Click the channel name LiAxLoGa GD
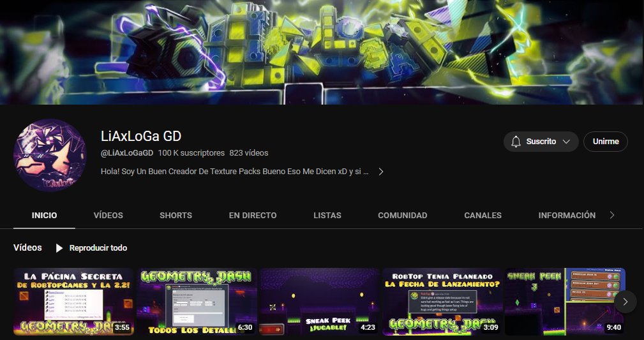 [x=141, y=136]
